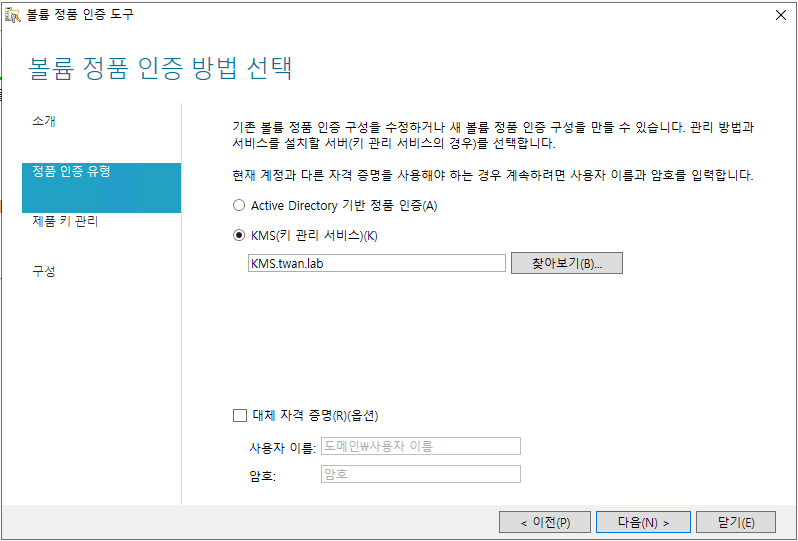Click the 암호: label text

tap(263, 476)
